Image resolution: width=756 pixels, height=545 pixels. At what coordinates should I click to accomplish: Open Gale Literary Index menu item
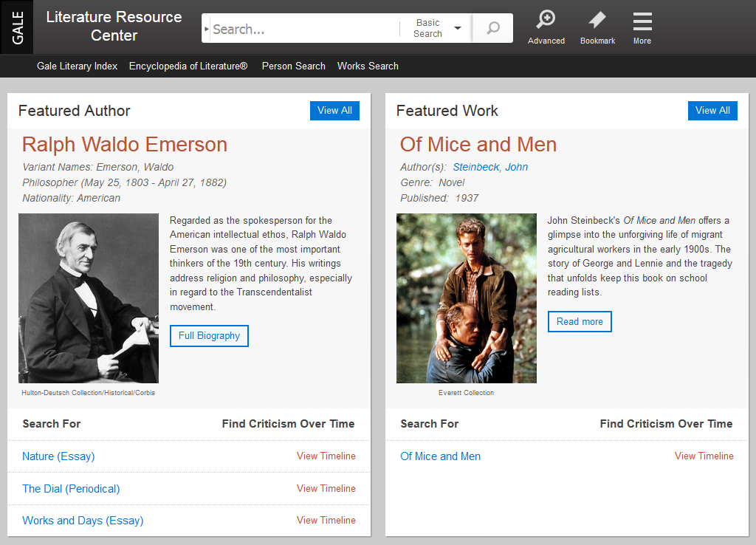[x=78, y=66]
